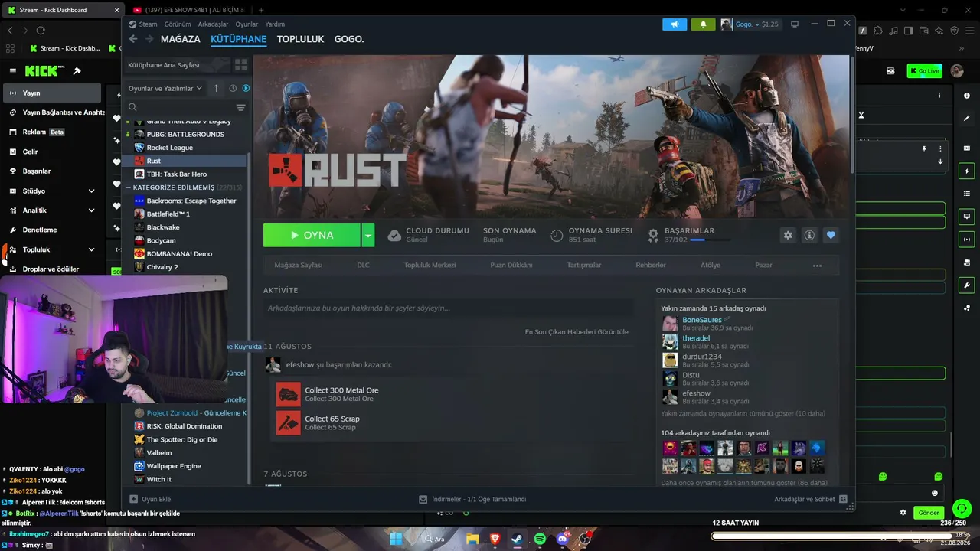Open Rust Mağaza Sayfası link

point(299,266)
